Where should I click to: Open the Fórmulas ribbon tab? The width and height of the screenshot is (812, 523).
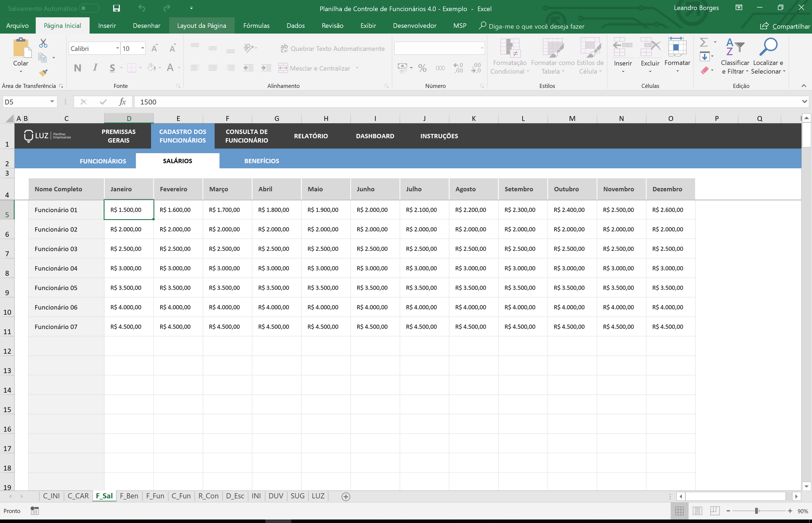(256, 26)
